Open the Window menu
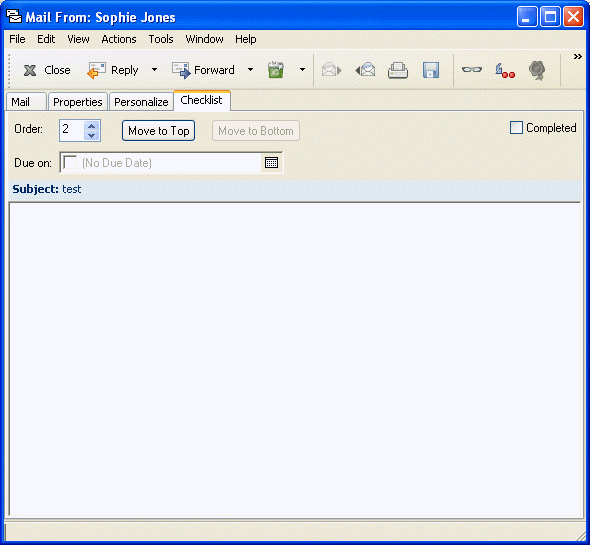Image resolution: width=590 pixels, height=545 pixels. click(x=204, y=39)
